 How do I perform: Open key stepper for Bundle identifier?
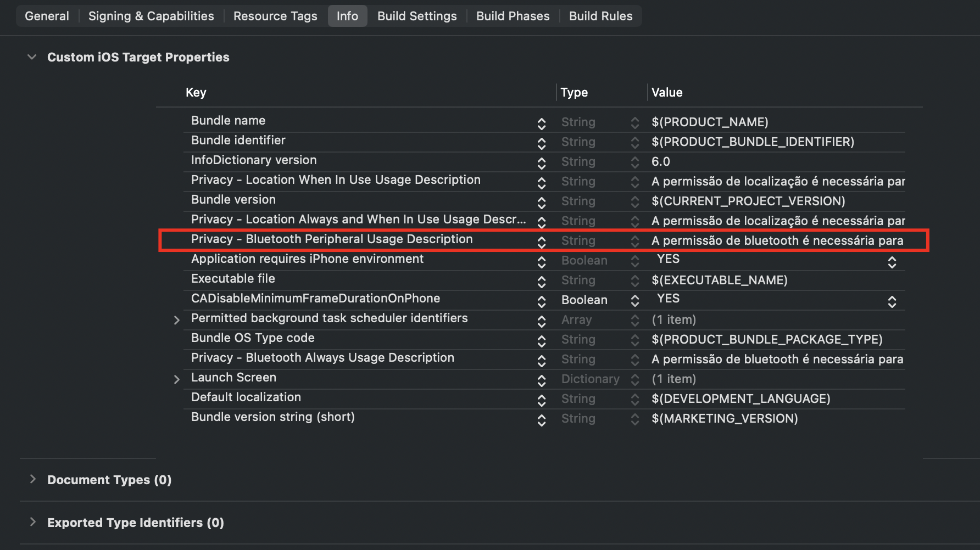click(542, 143)
